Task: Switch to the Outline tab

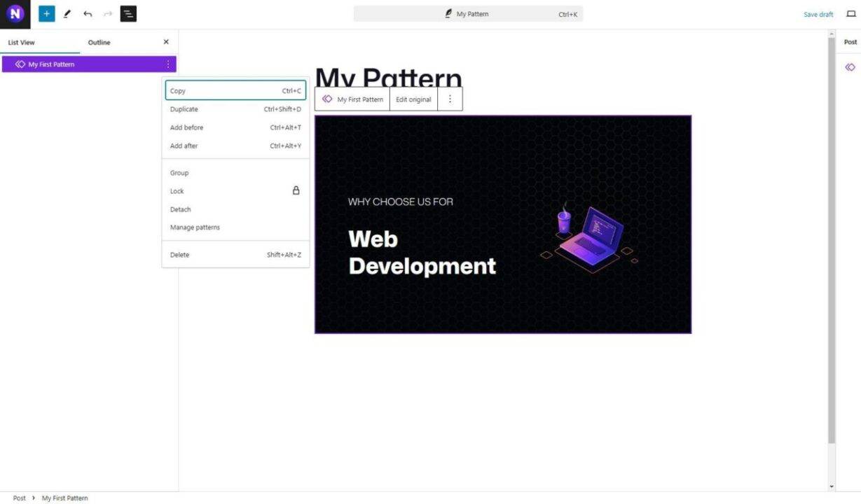Action: 99,42
